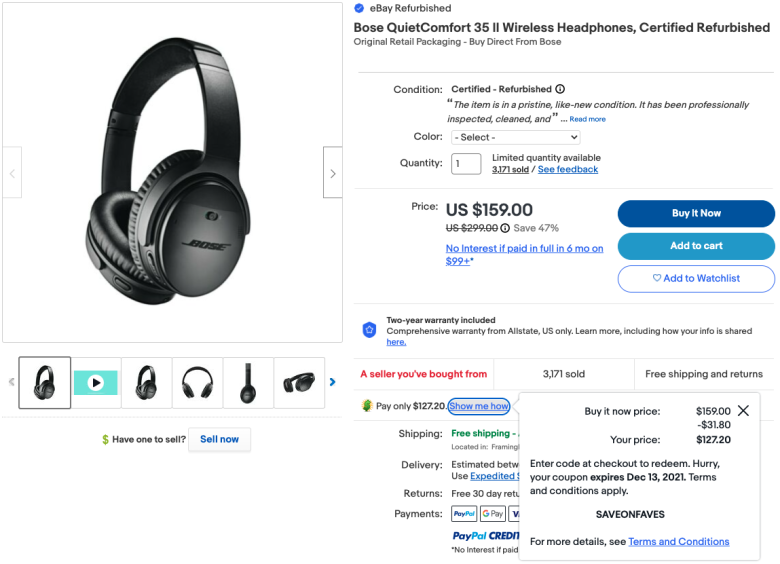Close the coupon price popup

(x=743, y=411)
